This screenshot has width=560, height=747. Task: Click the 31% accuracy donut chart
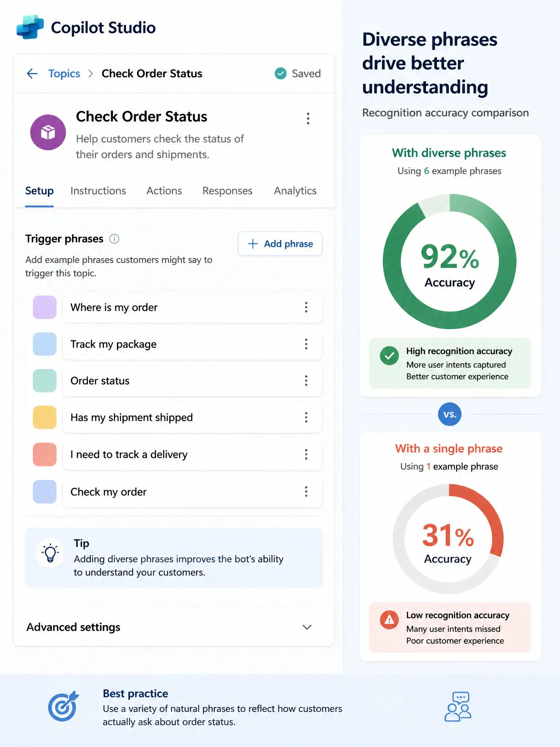click(448, 539)
